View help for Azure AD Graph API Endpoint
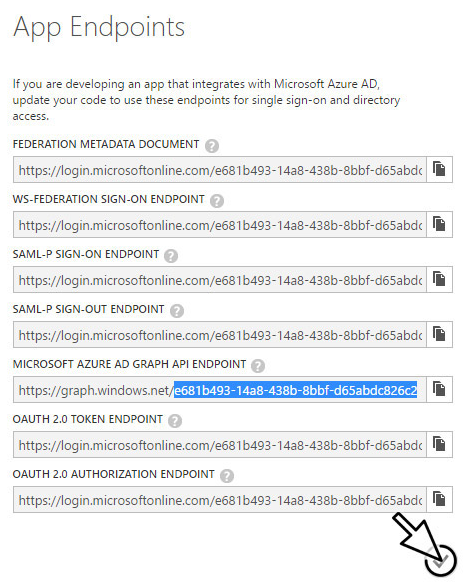This screenshot has height=584, width=463. point(258,365)
